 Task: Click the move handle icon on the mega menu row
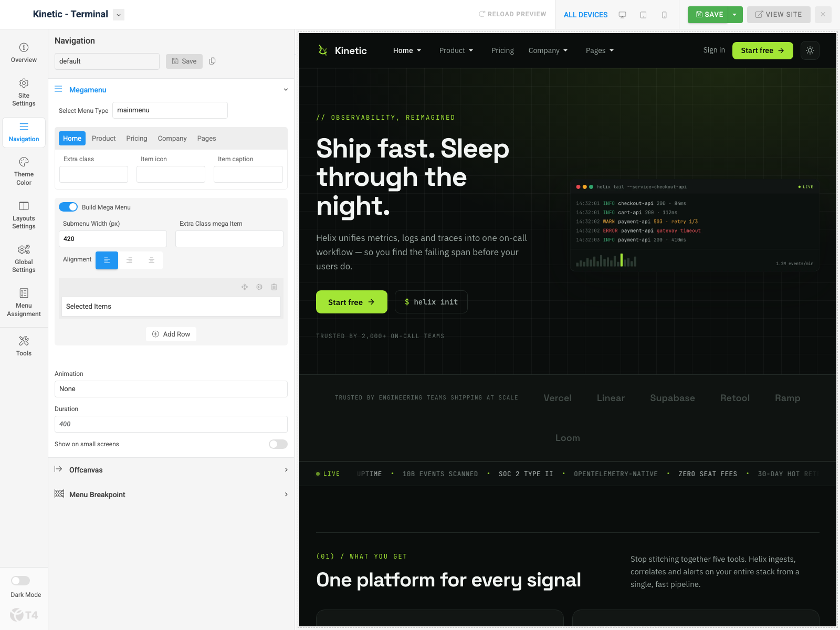tap(245, 287)
